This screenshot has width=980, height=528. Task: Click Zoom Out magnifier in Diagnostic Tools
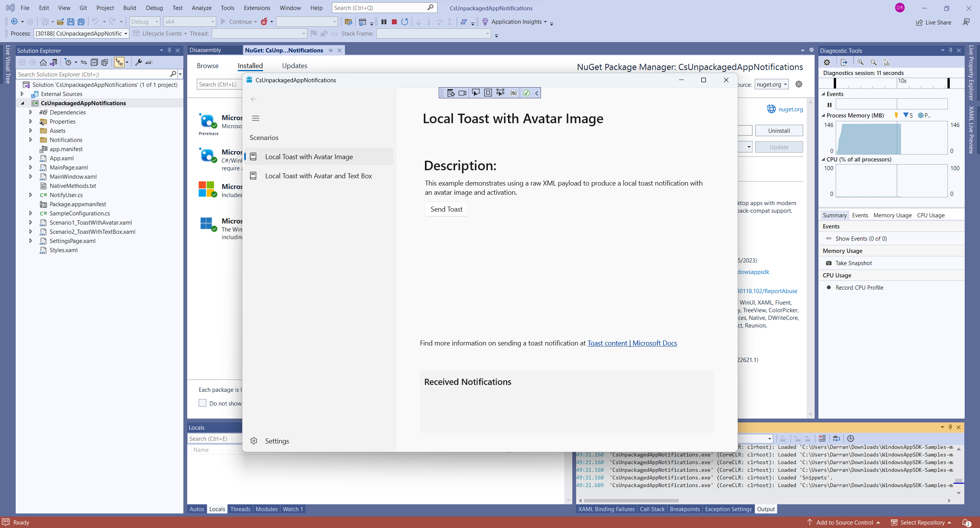[x=874, y=62]
